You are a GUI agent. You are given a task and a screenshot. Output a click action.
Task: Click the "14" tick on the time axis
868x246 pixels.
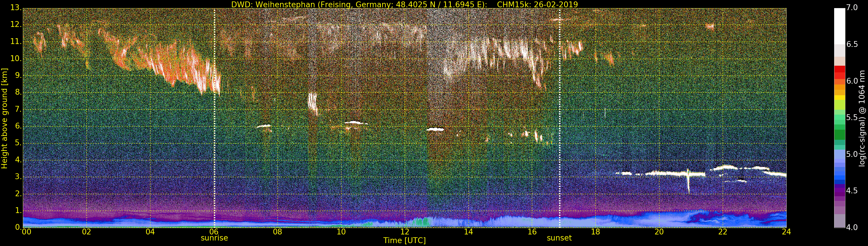(x=468, y=232)
